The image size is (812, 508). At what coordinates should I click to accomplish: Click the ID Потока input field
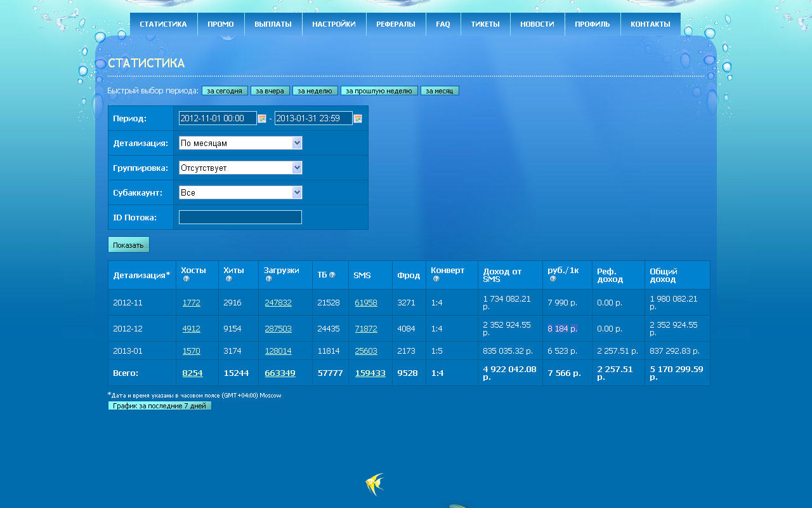pos(240,217)
